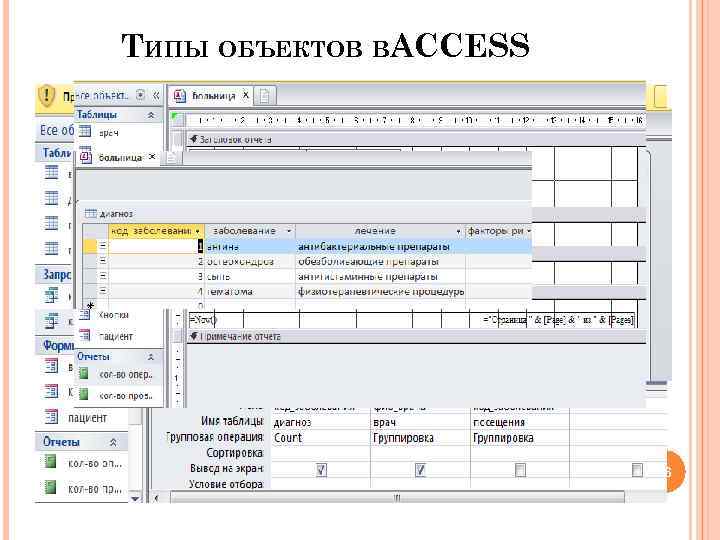Open the лечение column filter dropdown

[x=458, y=231]
